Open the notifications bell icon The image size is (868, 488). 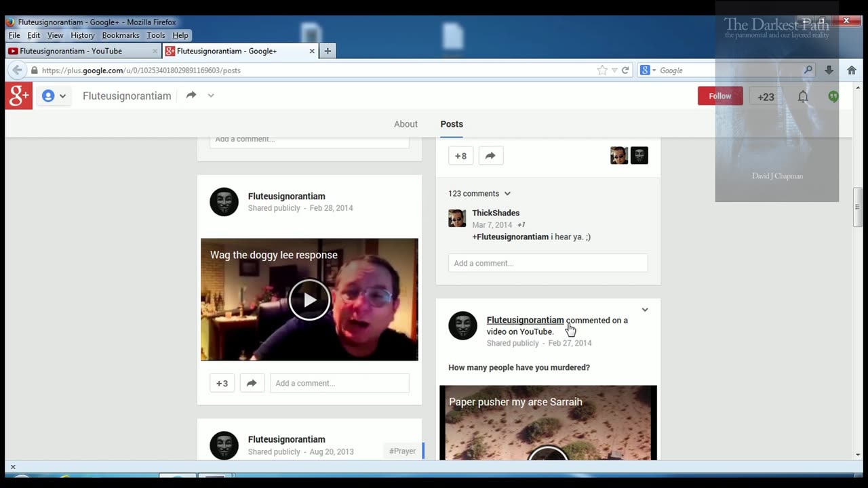click(803, 97)
